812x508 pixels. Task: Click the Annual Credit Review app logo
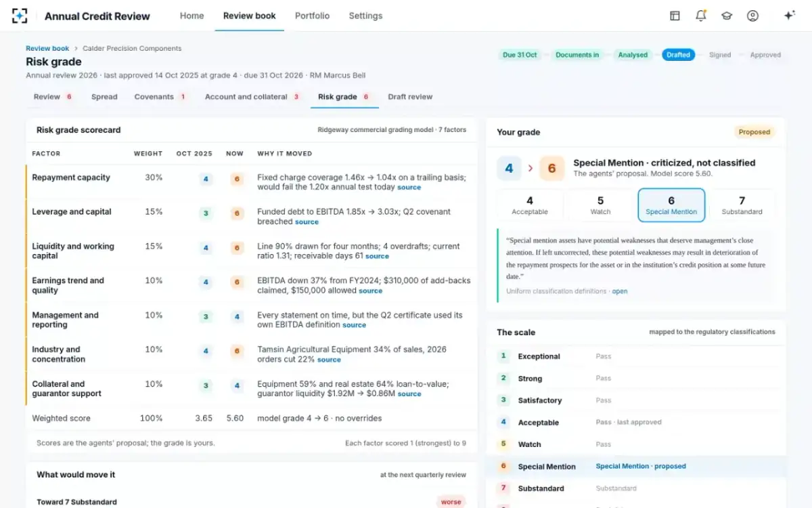[x=20, y=16]
